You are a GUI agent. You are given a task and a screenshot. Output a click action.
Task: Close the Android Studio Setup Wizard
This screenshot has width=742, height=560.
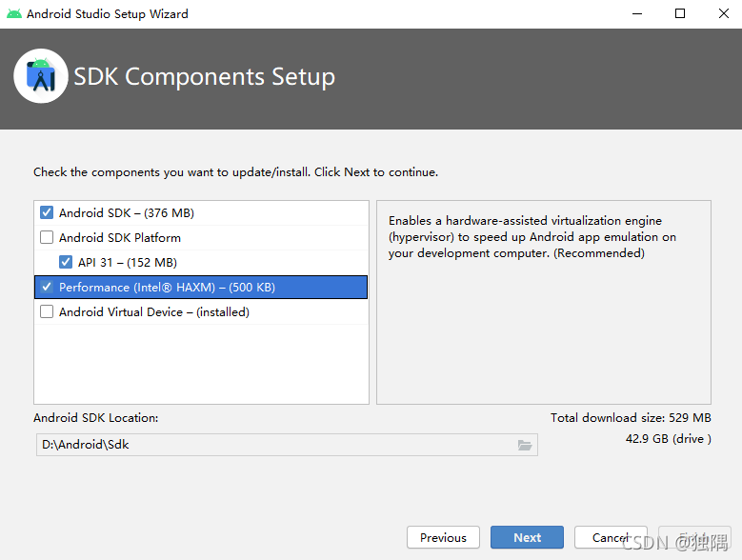click(x=724, y=13)
